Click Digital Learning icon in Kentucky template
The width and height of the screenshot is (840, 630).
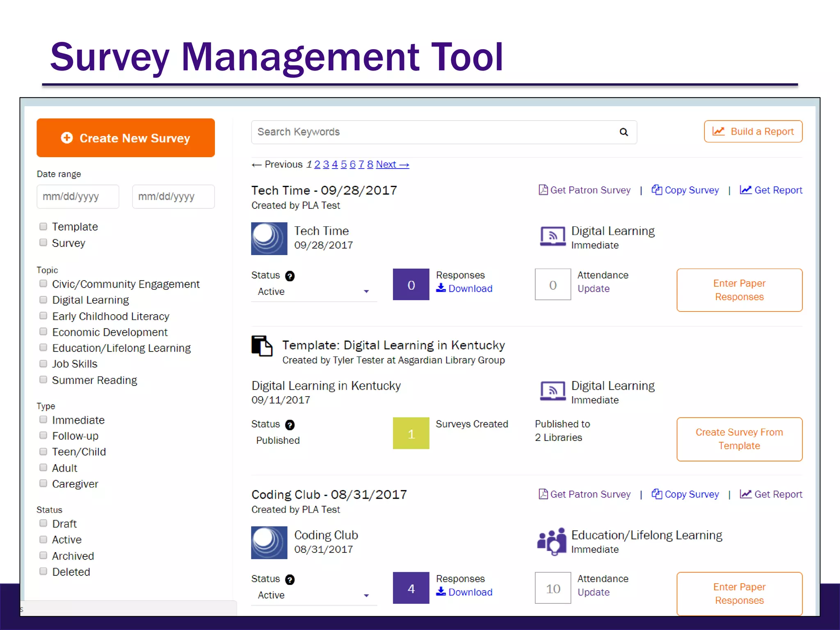[552, 391]
